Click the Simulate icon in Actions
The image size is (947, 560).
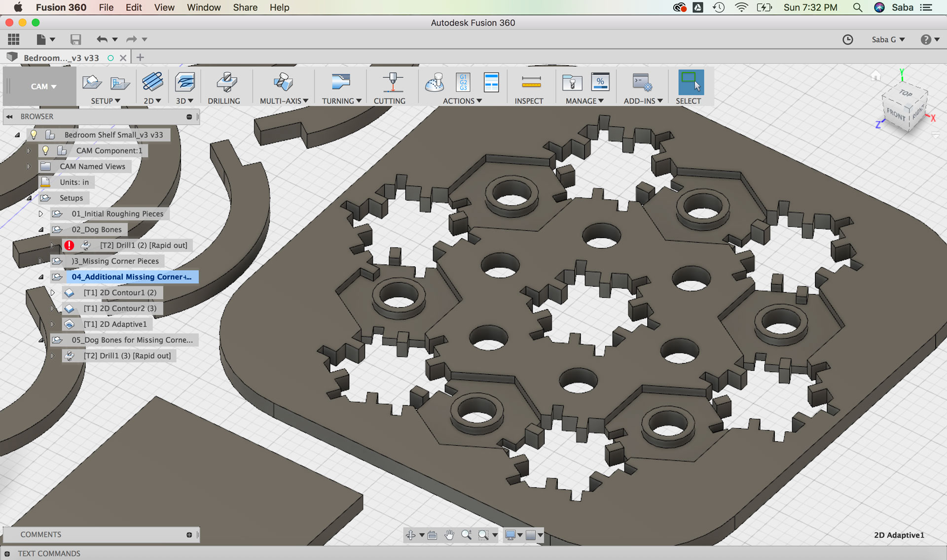coord(435,83)
